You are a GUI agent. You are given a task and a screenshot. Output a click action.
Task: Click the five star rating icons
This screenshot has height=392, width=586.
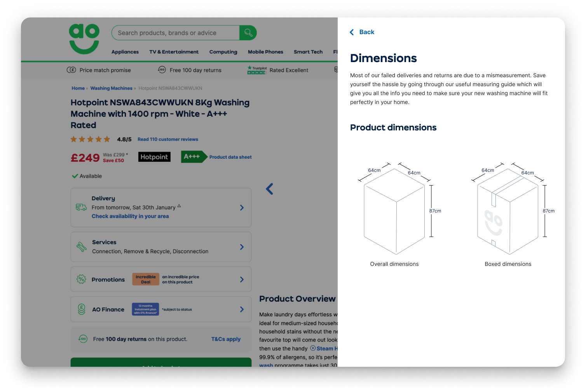(x=90, y=139)
